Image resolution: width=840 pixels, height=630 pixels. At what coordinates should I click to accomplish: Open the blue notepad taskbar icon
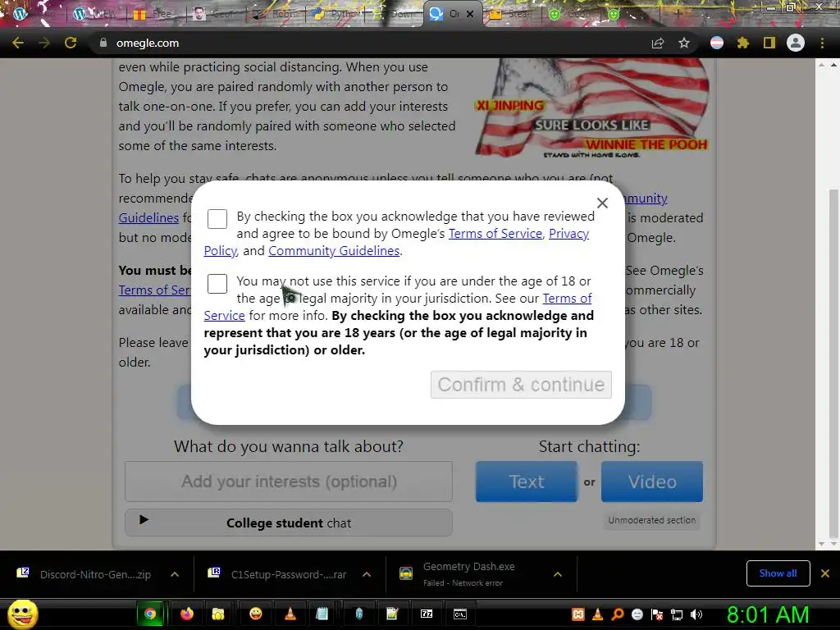[x=322, y=614]
